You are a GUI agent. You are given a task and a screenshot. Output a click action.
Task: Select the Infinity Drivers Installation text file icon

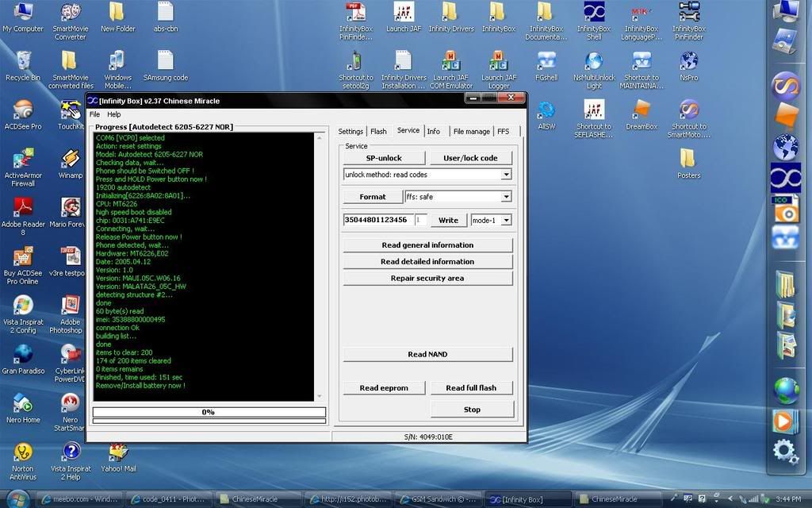[x=404, y=70]
